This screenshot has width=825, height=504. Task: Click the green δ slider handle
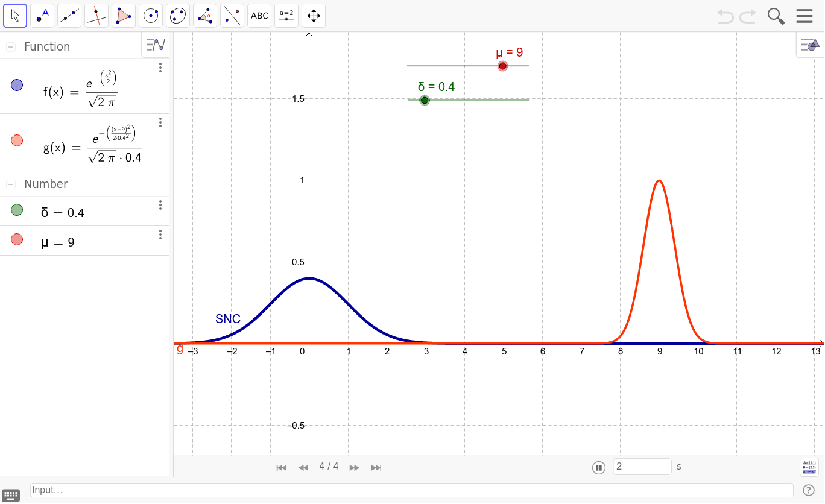(425, 100)
